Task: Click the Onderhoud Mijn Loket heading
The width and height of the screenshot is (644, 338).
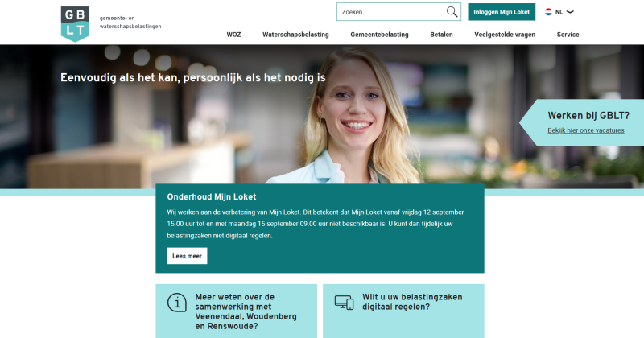Action: point(212,196)
